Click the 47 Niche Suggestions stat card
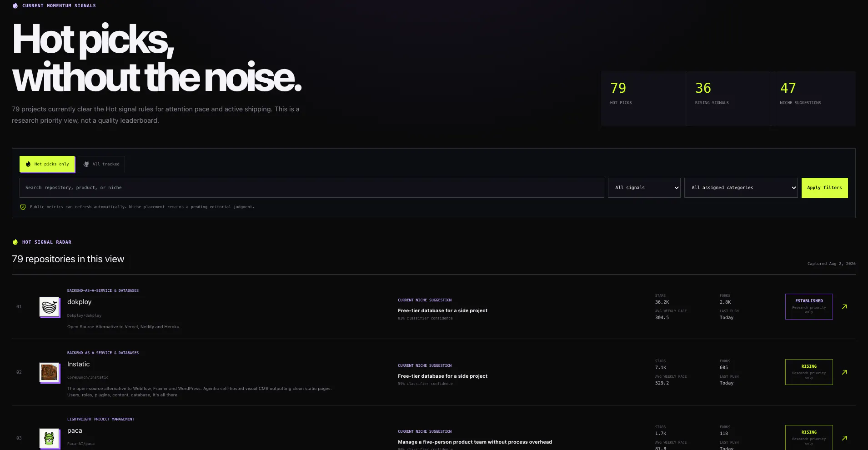The width and height of the screenshot is (868, 450). click(x=813, y=98)
